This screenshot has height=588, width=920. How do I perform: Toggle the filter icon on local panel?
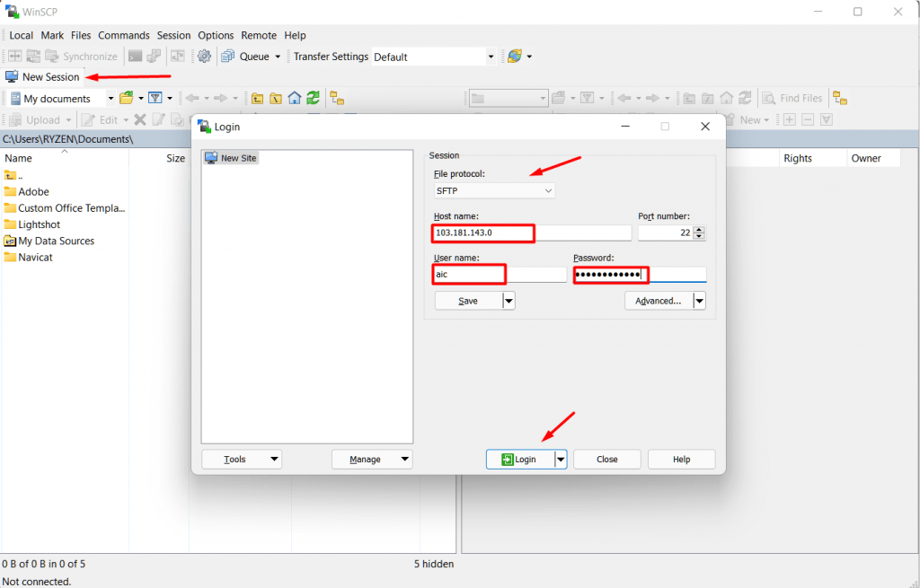pyautogui.click(x=155, y=98)
